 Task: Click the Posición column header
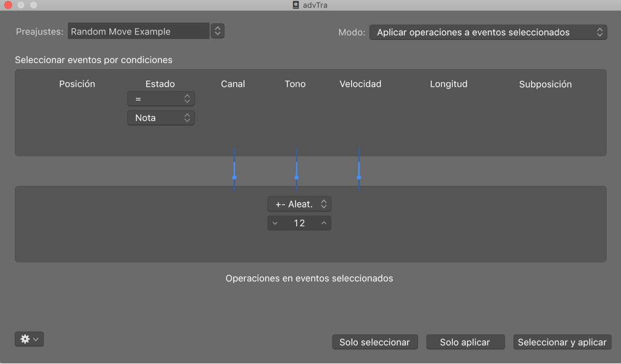click(77, 84)
